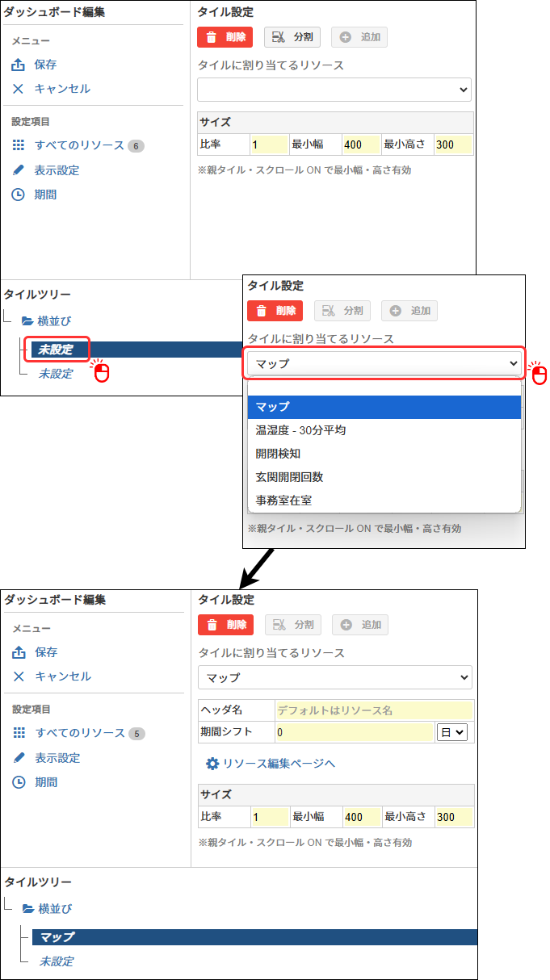Click the 追加 button in the popup screenshot
Image resolution: width=550 pixels, height=980 pixels.
(409, 311)
